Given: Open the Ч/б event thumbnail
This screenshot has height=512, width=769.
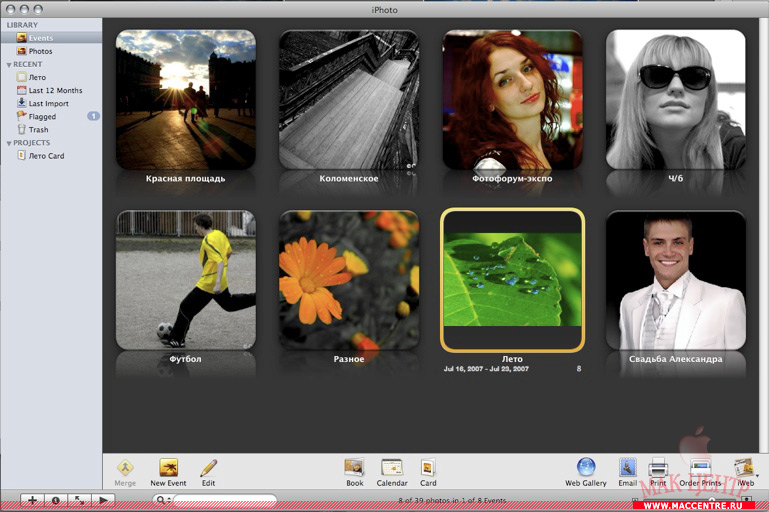Looking at the screenshot, I should (x=676, y=100).
